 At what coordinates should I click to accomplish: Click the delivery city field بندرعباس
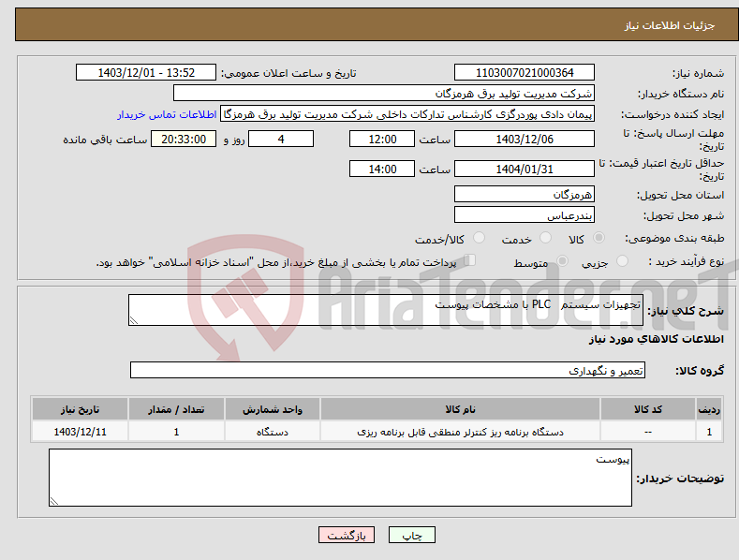(525, 215)
